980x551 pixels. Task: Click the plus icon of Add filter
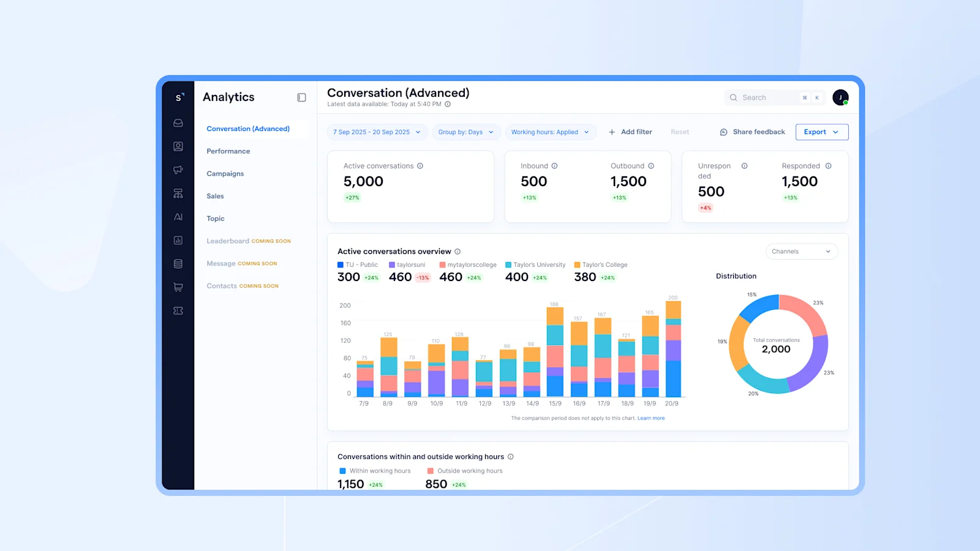(612, 132)
